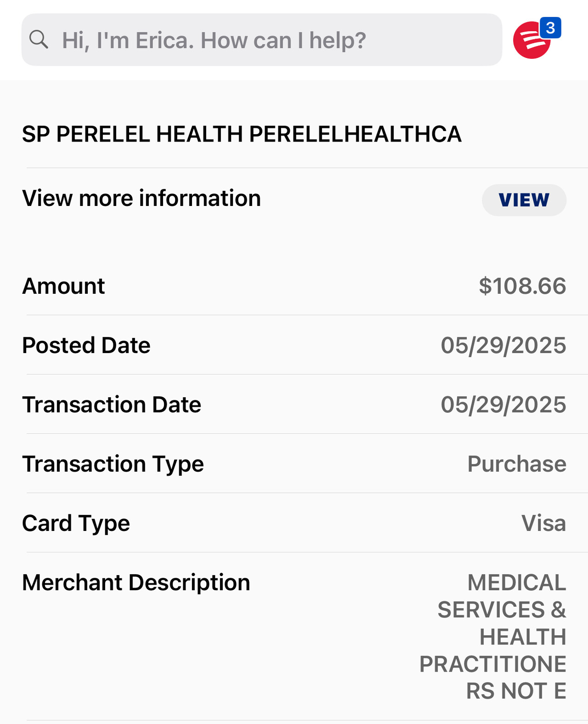Open the Bank of America flag logo
The width and height of the screenshot is (588, 724).
click(x=530, y=41)
